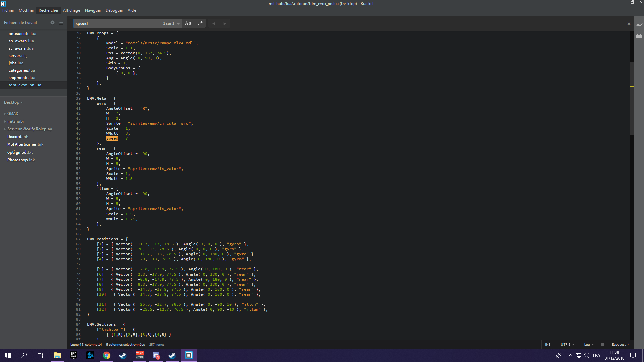Open MSI Afterburner.lnk in file tree

[x=25, y=144]
